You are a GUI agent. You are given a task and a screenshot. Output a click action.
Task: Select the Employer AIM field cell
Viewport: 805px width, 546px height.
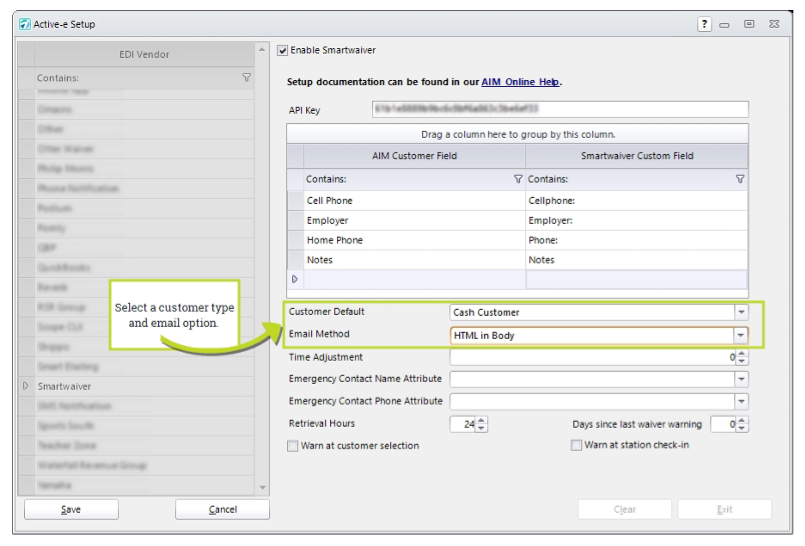(x=414, y=221)
